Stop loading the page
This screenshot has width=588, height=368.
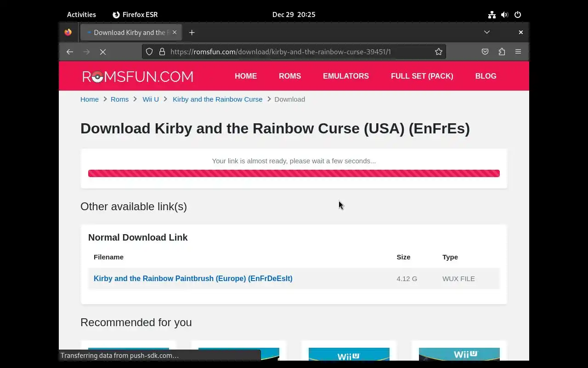click(x=103, y=52)
